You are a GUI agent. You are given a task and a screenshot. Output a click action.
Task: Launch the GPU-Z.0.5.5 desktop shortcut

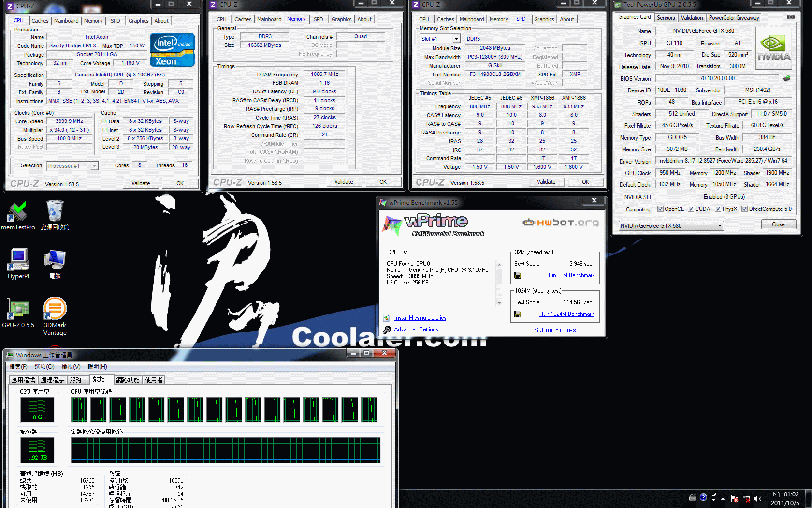click(18, 313)
